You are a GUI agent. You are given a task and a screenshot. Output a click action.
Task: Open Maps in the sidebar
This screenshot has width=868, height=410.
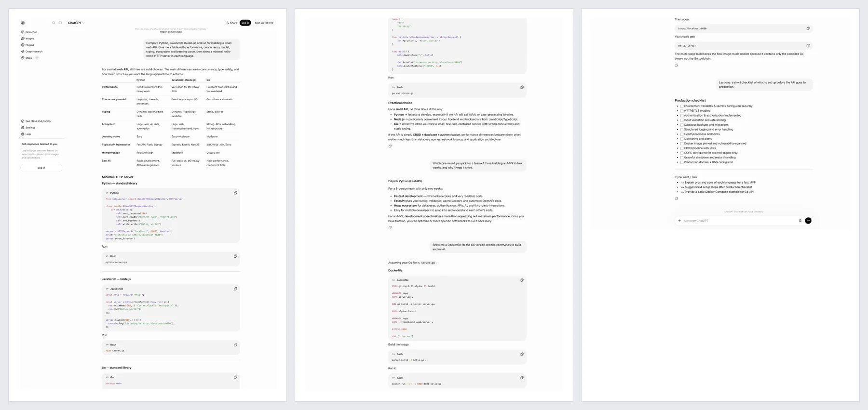tap(30, 58)
